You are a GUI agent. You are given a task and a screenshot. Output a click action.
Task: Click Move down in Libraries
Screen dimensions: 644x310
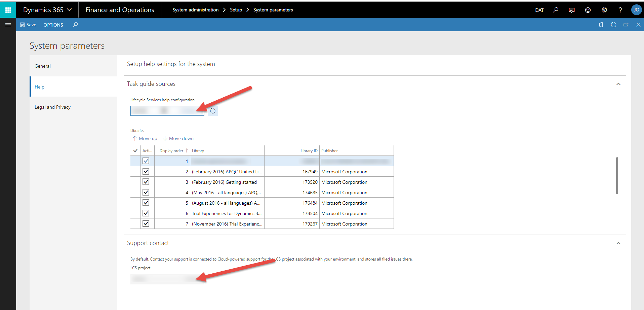tap(178, 139)
